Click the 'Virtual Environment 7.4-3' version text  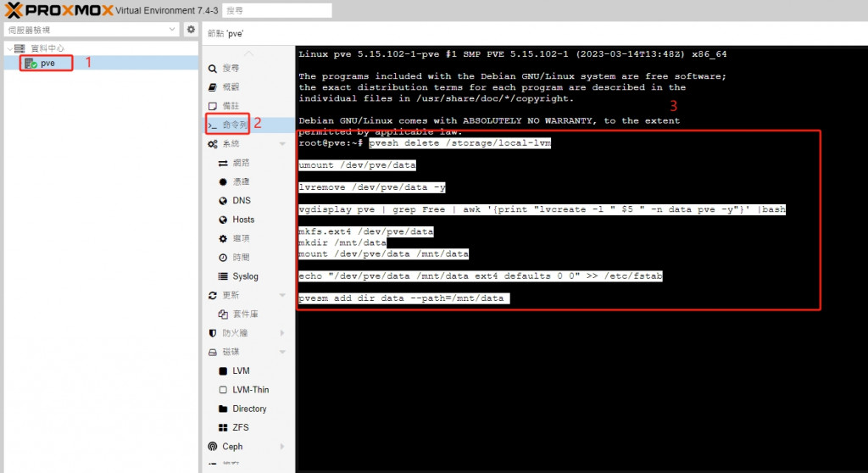tap(167, 10)
